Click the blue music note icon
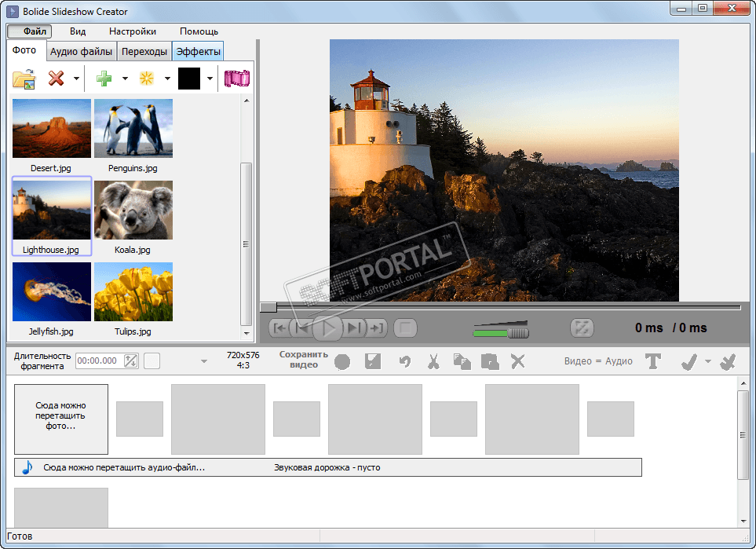The width and height of the screenshot is (756, 549). [27, 467]
